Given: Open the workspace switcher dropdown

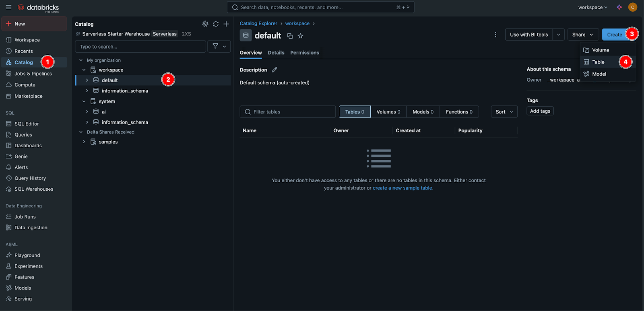Looking at the screenshot, I should 592,7.
